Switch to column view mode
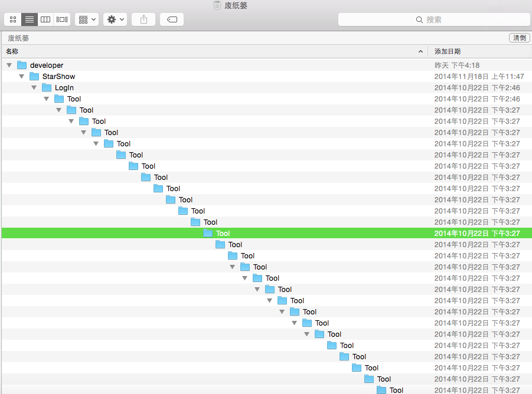Viewport: 532px width, 394px height. 45,19
